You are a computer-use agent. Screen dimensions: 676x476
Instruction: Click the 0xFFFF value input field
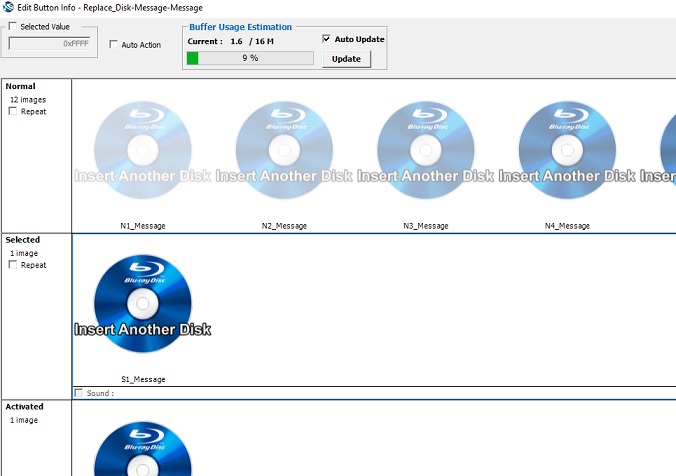(x=50, y=44)
